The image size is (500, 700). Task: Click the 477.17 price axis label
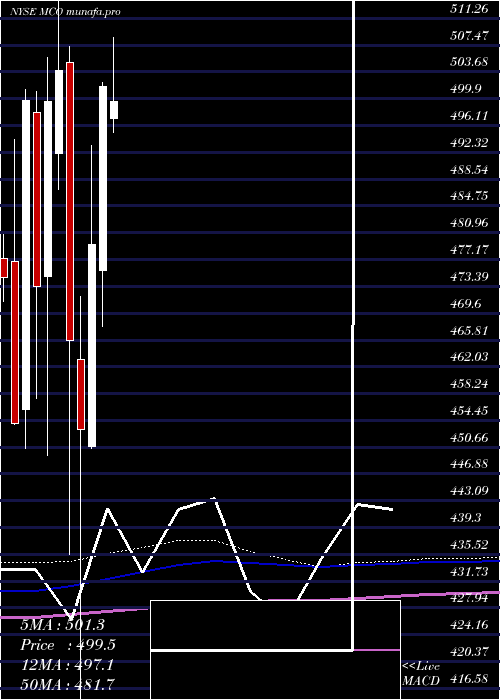(469, 250)
